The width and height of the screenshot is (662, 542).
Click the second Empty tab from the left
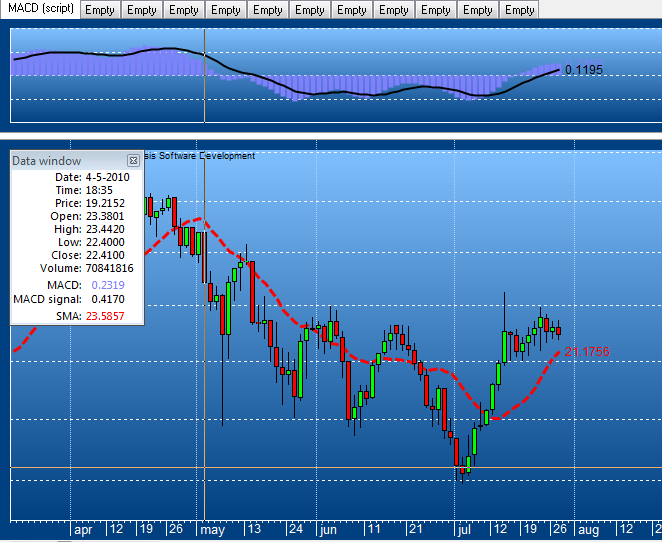pyautogui.click(x=142, y=10)
